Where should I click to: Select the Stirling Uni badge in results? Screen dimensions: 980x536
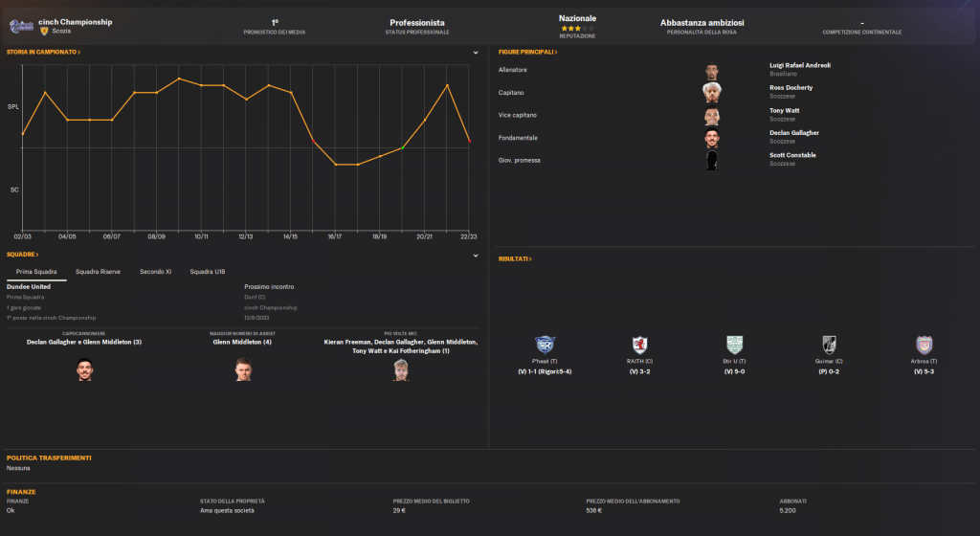click(734, 345)
